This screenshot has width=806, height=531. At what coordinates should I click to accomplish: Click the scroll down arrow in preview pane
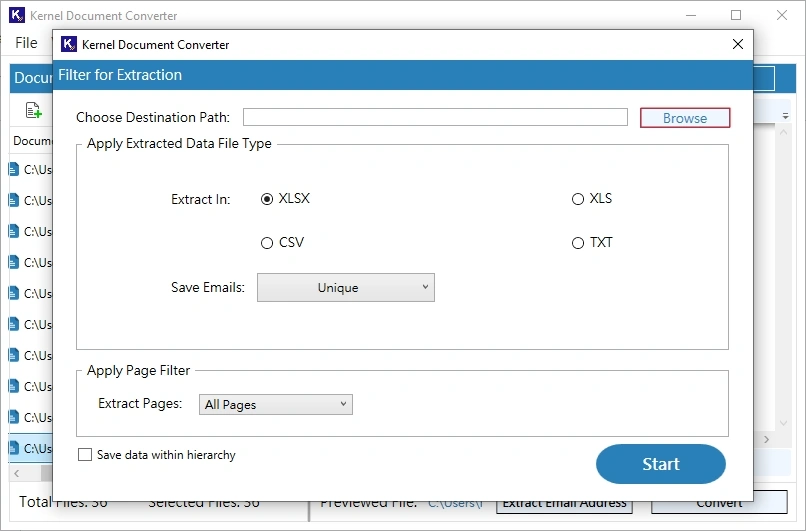click(x=783, y=424)
